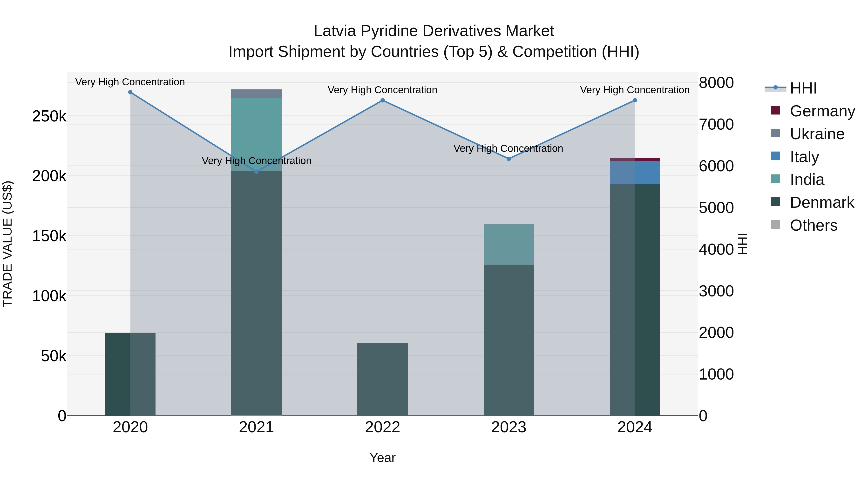The height and width of the screenshot is (488, 868).
Task: Click the 5000 HHI axis tick label
Action: (716, 208)
